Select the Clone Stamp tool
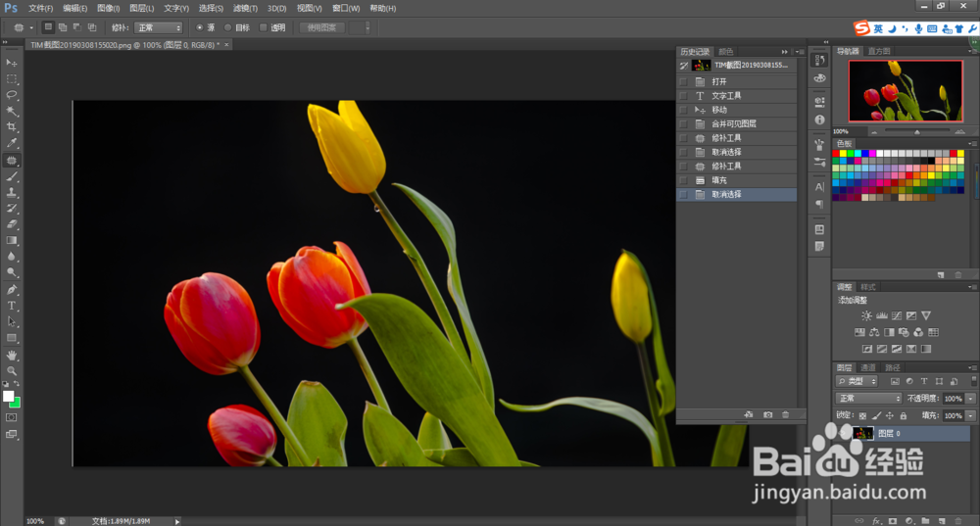The image size is (980, 526). [x=11, y=192]
